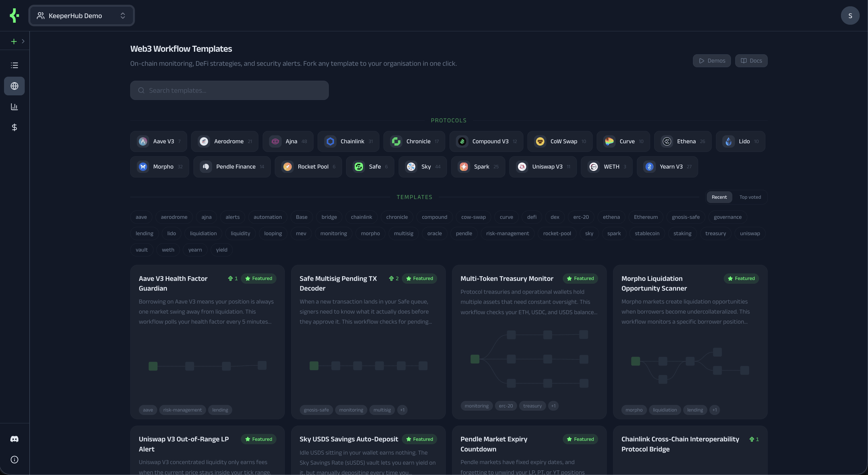Filter by Ethena protocol

pyautogui.click(x=682, y=141)
